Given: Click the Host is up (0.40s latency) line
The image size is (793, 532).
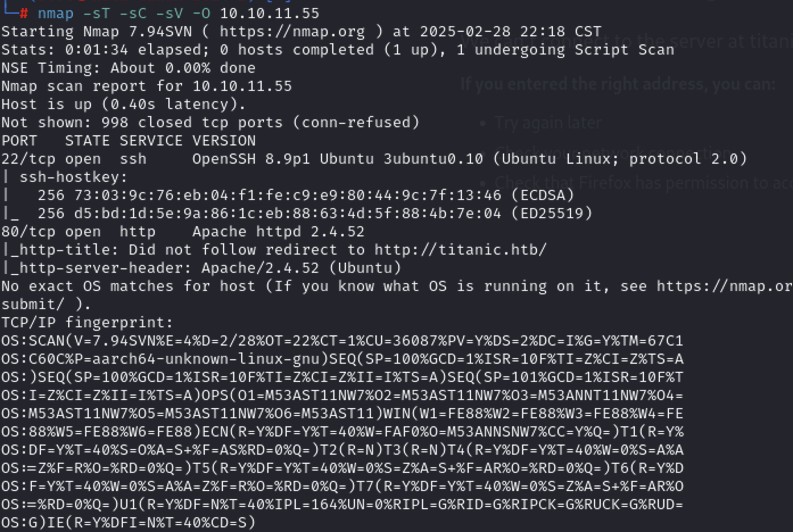Looking at the screenshot, I should (123, 105).
